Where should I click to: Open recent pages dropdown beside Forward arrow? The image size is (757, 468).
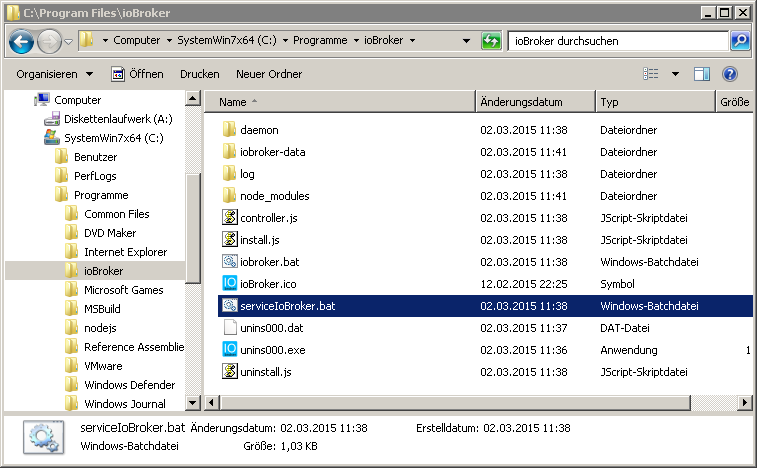69,42
